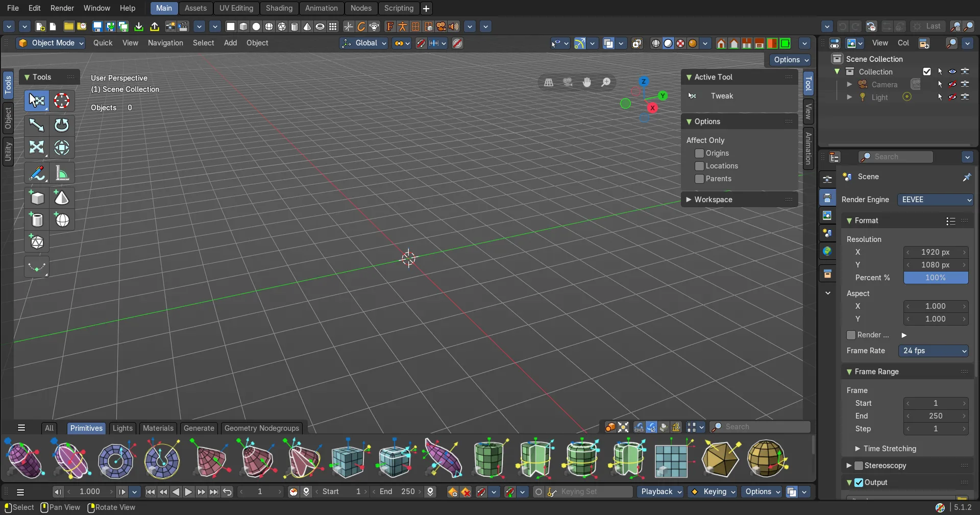Image resolution: width=980 pixels, height=515 pixels.
Task: Select the 3D Cursor tool
Action: (62, 101)
